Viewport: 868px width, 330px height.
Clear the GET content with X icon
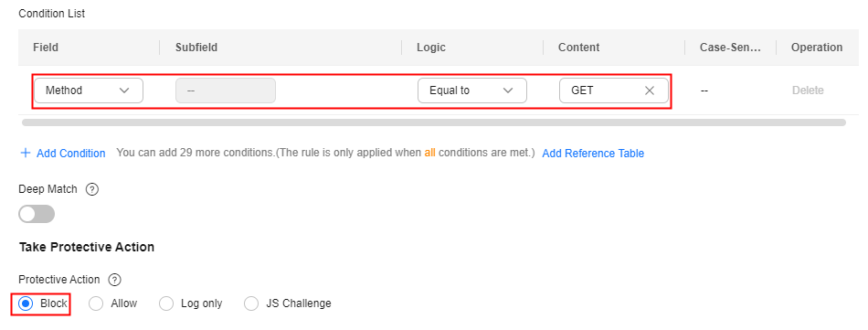tap(650, 90)
